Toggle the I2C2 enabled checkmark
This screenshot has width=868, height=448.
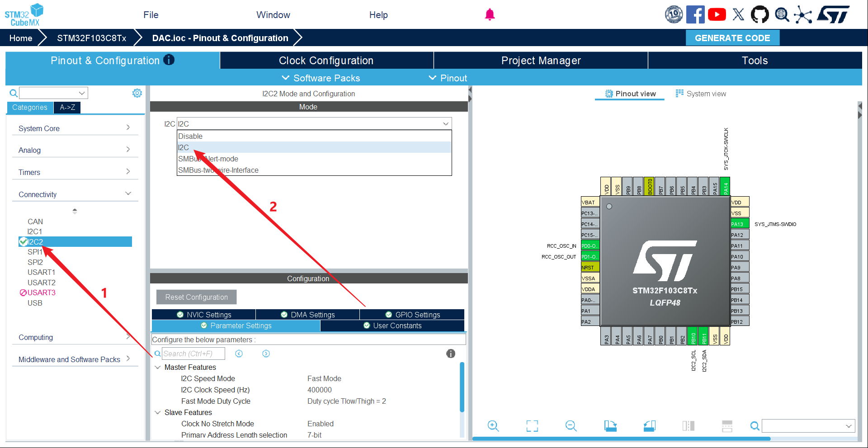coord(24,242)
